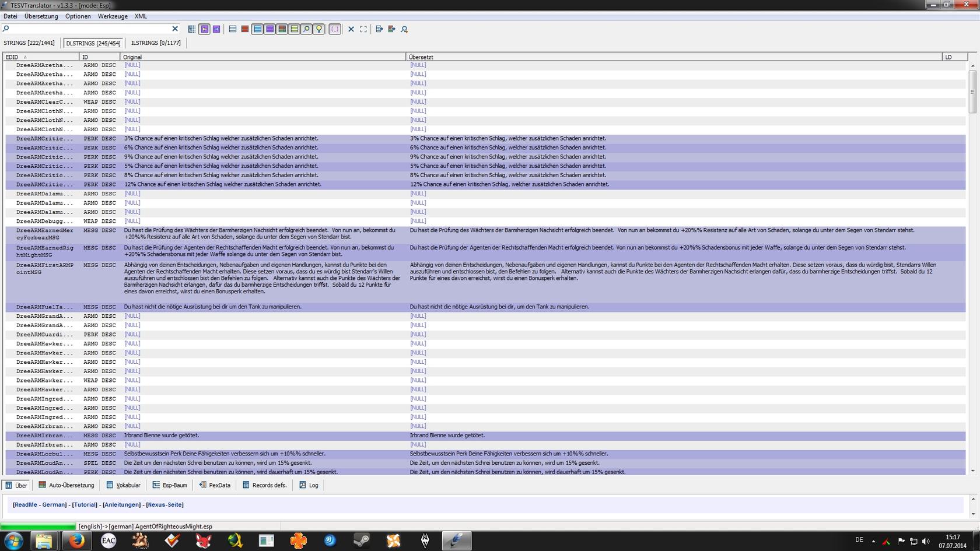This screenshot has height=551, width=980.
Task: Click the yellow lightbulb toolbar icon
Action: click(318, 29)
